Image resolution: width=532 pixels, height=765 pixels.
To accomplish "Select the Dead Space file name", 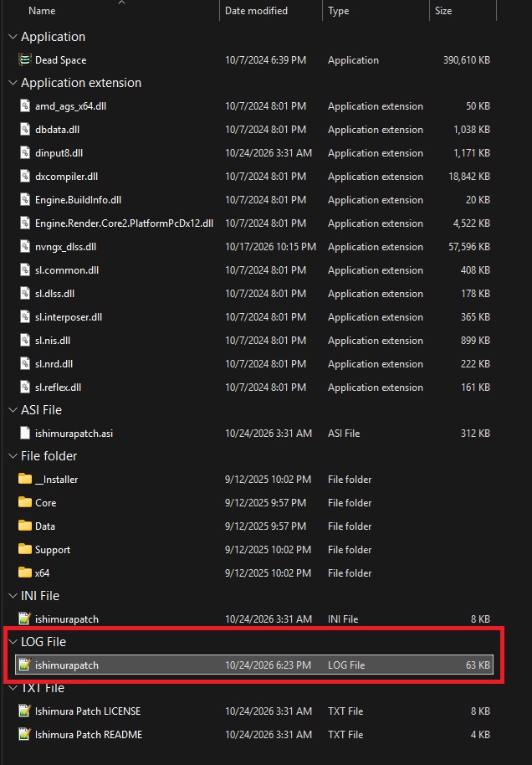I will (x=60, y=60).
